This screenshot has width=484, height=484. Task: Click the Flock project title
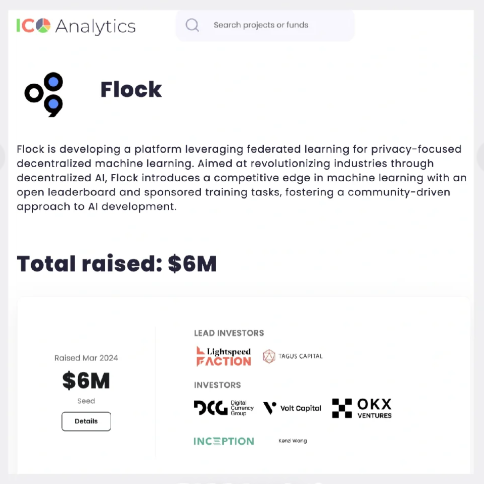[131, 89]
